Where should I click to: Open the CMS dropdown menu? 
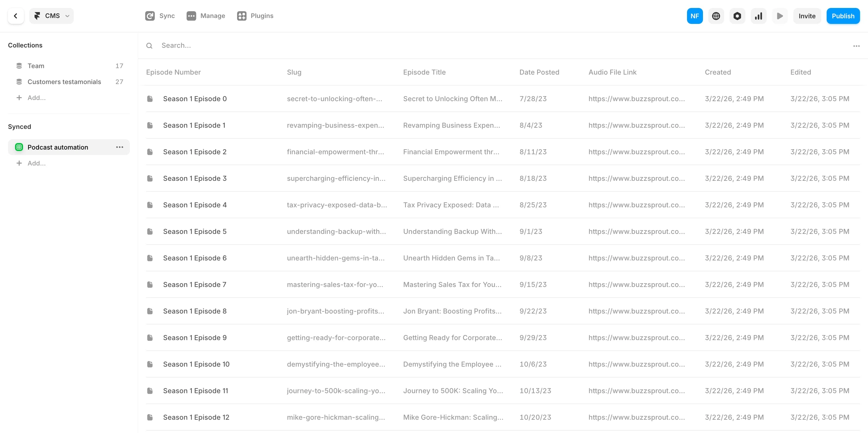point(52,16)
